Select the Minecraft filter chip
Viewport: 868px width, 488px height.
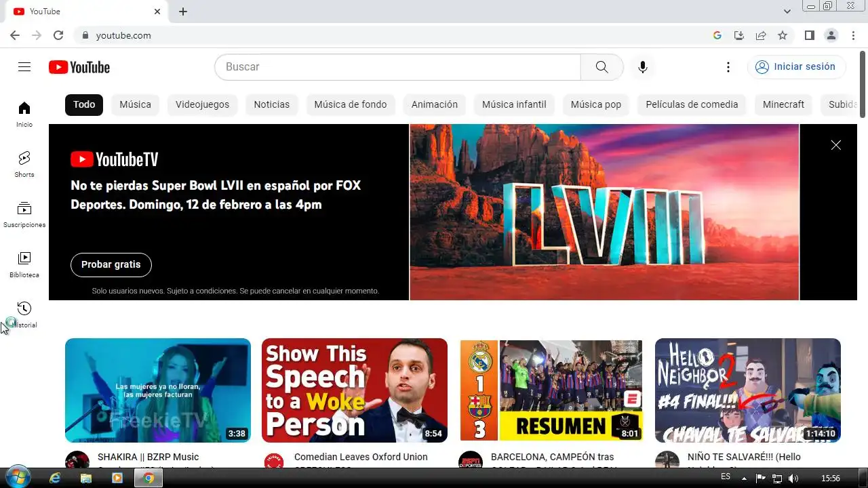click(x=783, y=104)
